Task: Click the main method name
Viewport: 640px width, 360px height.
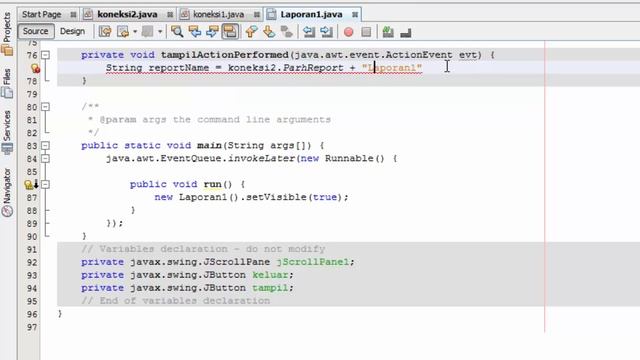Action: (x=209, y=145)
